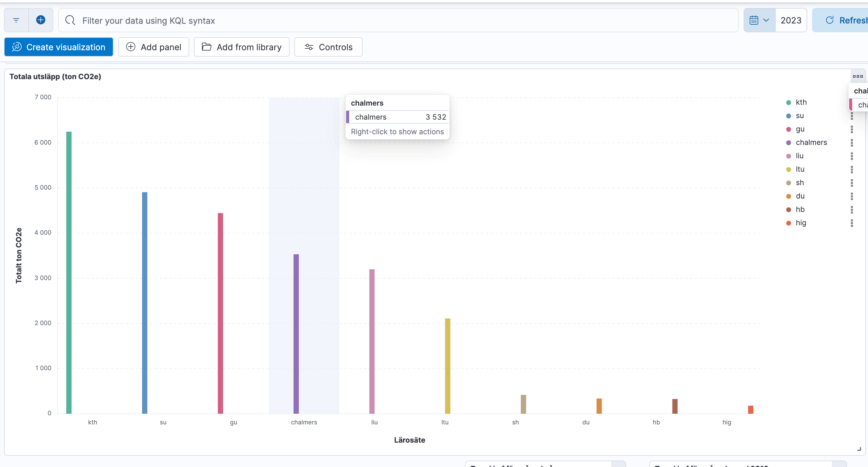Open legend actions for du
This screenshot has height=467, width=868.
[852, 196]
